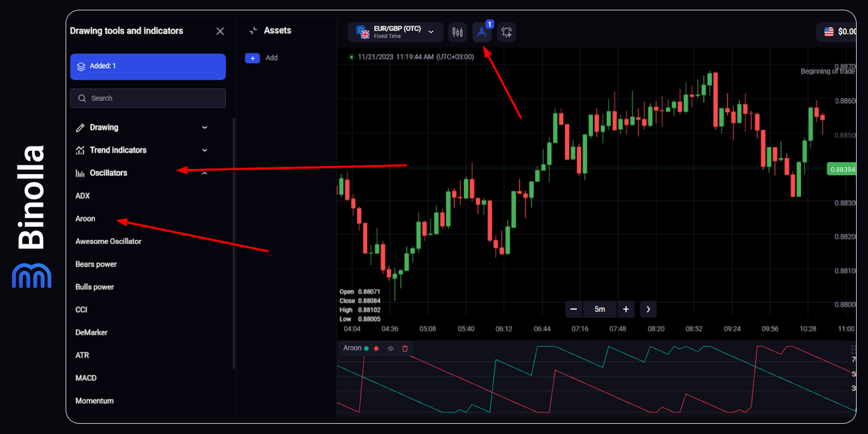This screenshot has height=434, width=868.
Task: Add the DeMarker indicator
Action: coord(91,333)
